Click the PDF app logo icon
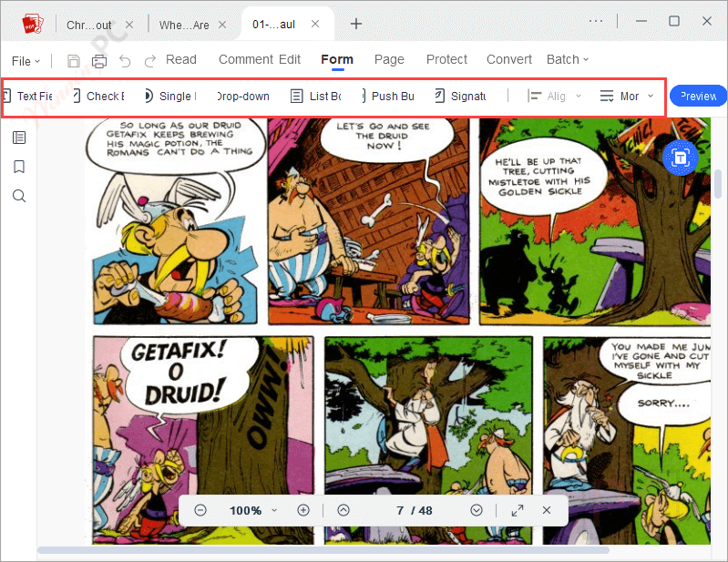 33,24
